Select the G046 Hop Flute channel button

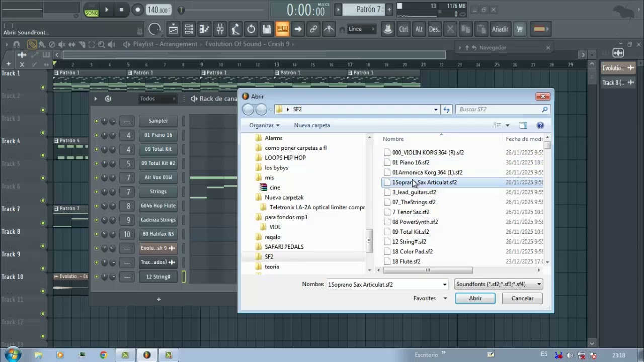pos(158,206)
